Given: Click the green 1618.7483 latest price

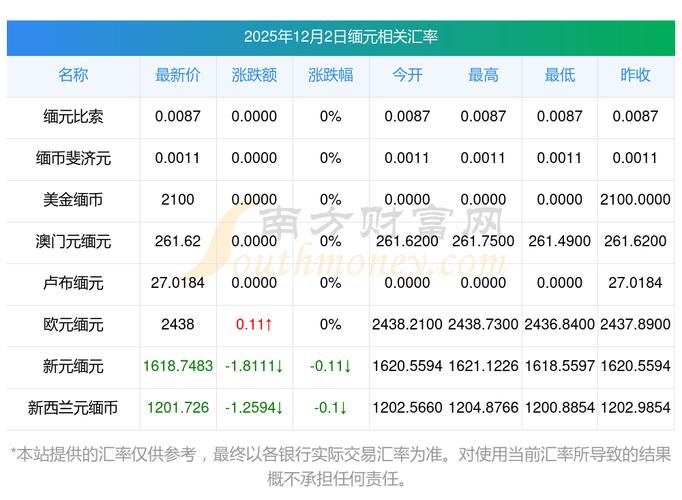Looking at the screenshot, I should [177, 367].
